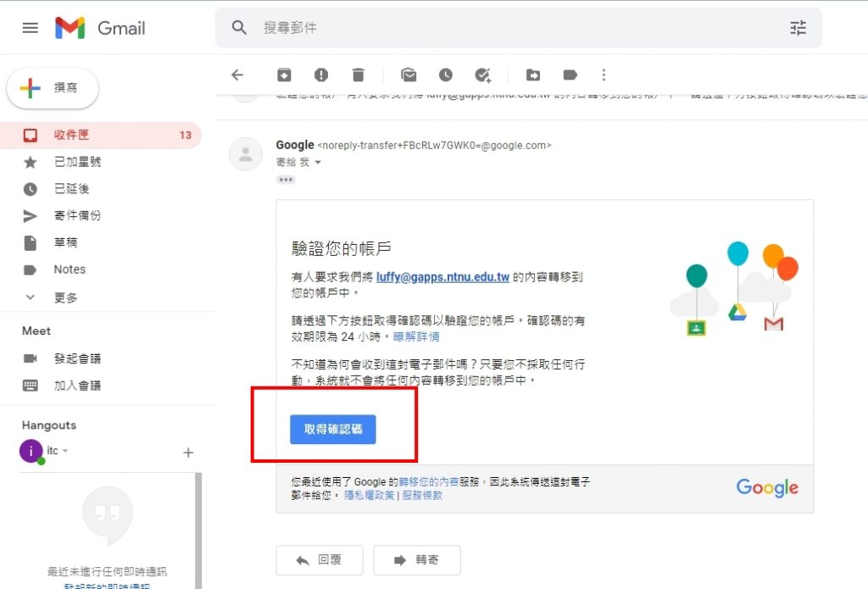Expand recipient details dropdown arrow
868x589 pixels.
(x=318, y=162)
